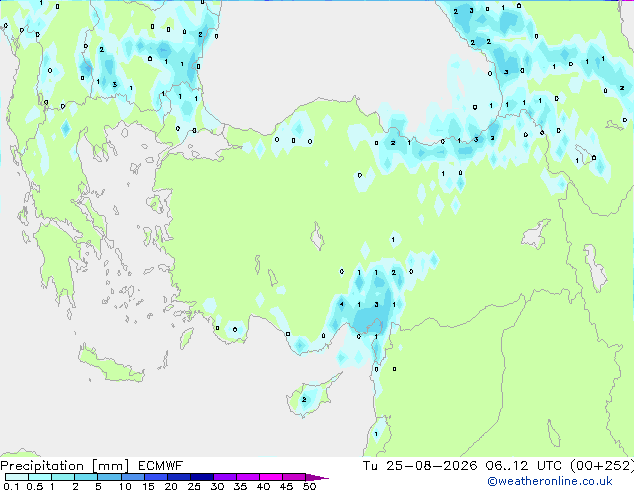The height and width of the screenshot is (490, 634).
Task: Click the "(00+252)" forecast offset text
Action: pos(602,466)
